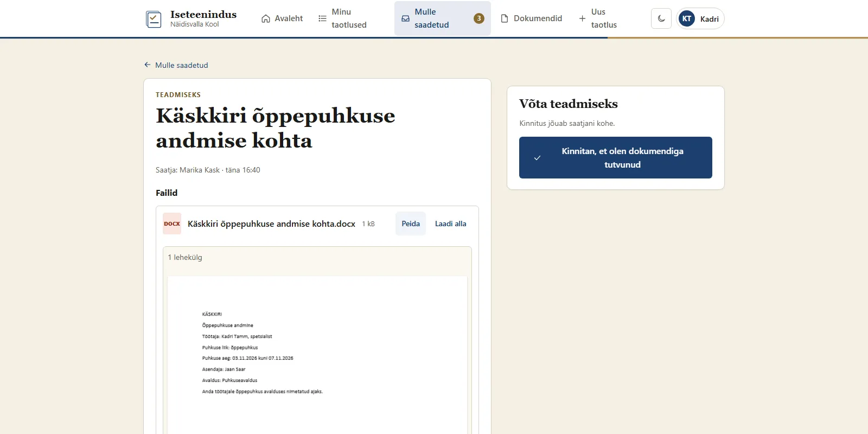Click the '1 kB' file size label
Screen dimensions: 868x434
pyautogui.click(x=368, y=224)
